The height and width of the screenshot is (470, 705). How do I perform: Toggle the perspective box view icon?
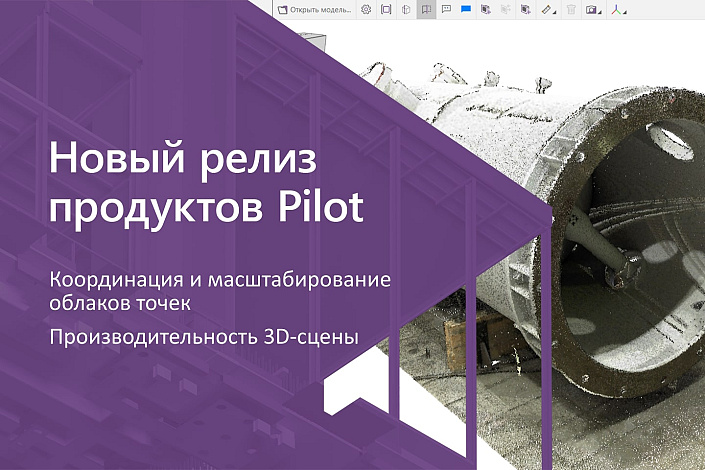pyautogui.click(x=406, y=10)
